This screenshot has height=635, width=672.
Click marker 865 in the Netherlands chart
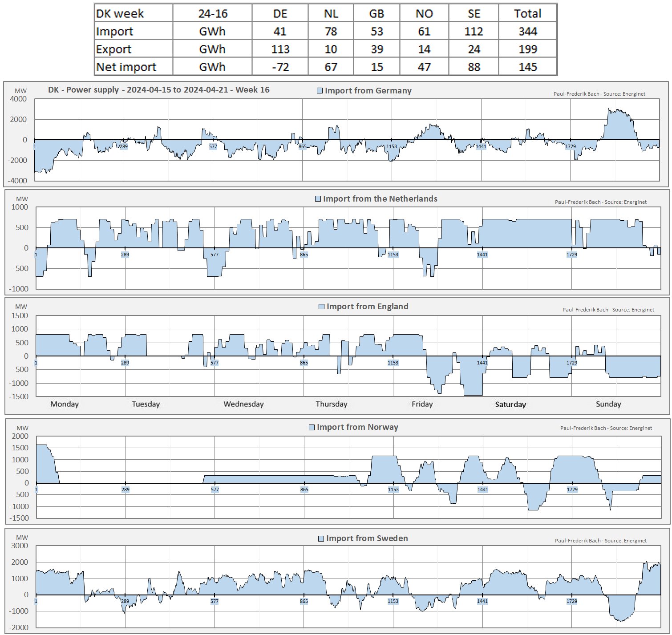(x=304, y=255)
